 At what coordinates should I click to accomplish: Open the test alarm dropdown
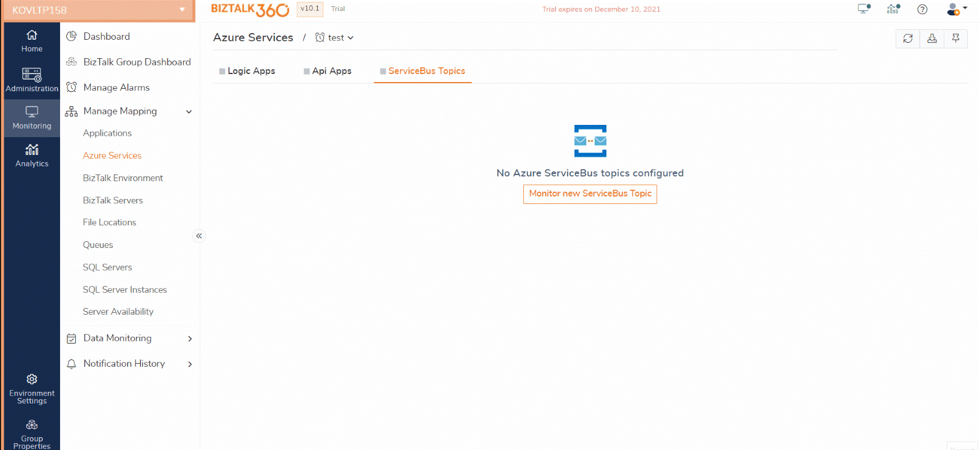point(334,37)
